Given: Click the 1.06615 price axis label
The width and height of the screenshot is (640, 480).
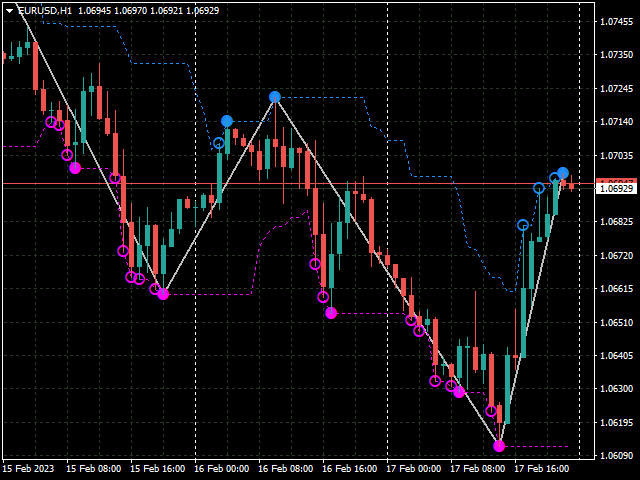Looking at the screenshot, I should [616, 289].
